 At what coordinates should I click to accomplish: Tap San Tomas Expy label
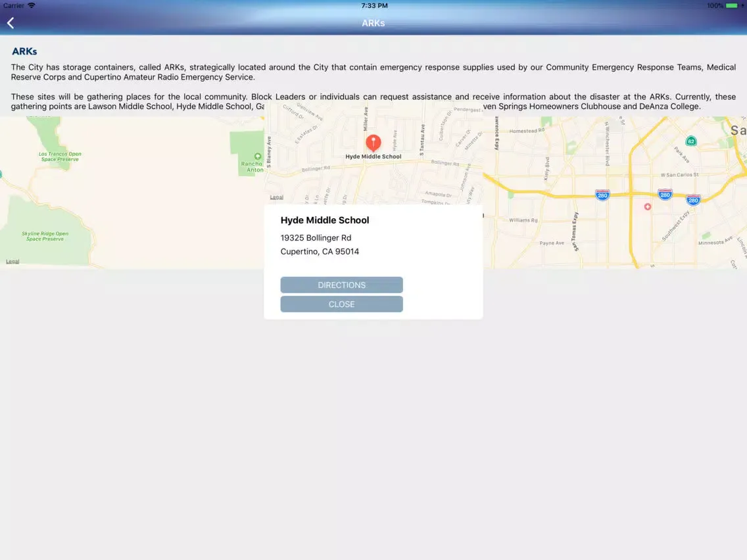pyautogui.click(x=575, y=232)
